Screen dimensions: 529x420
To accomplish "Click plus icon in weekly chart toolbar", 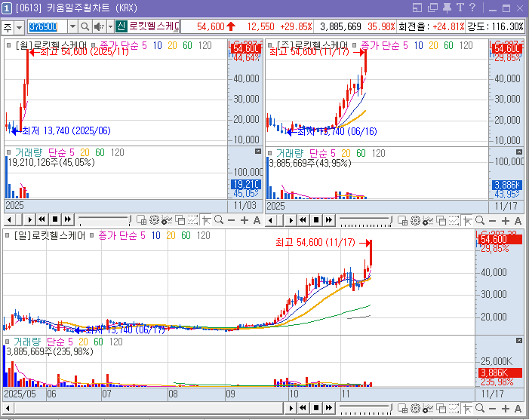I will tap(506, 221).
